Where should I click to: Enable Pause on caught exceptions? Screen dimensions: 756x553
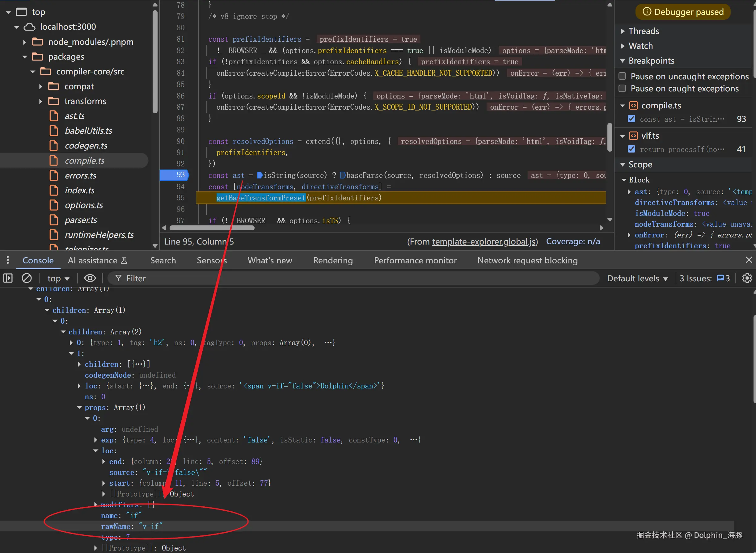point(622,88)
